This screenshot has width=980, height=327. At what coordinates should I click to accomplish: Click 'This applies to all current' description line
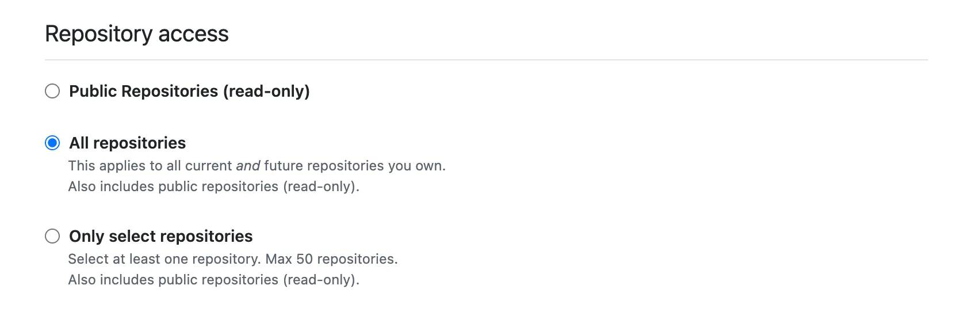click(x=151, y=166)
